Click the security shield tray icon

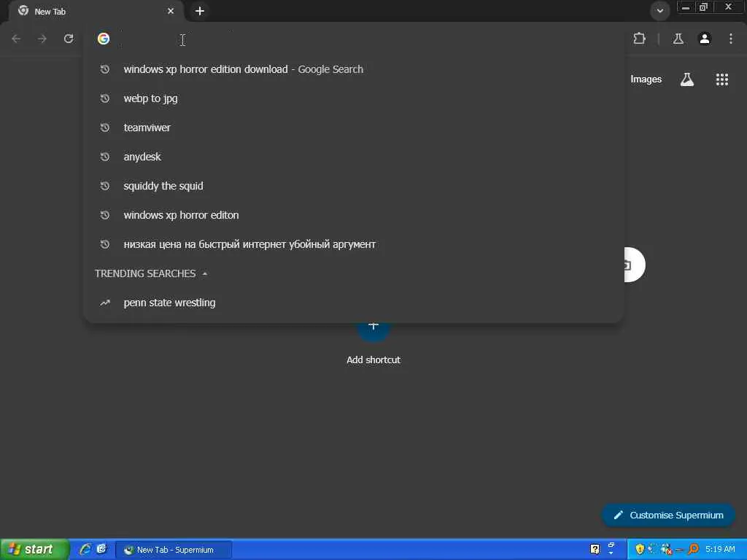pos(640,550)
